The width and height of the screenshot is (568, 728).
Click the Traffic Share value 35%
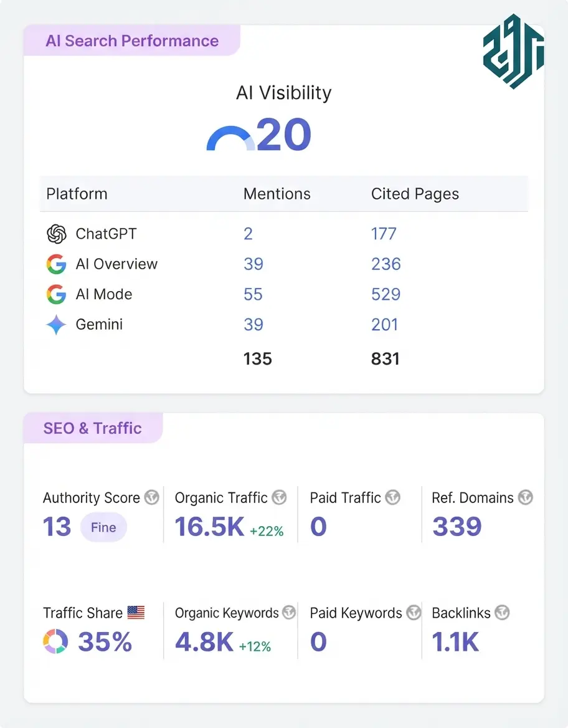(x=105, y=641)
